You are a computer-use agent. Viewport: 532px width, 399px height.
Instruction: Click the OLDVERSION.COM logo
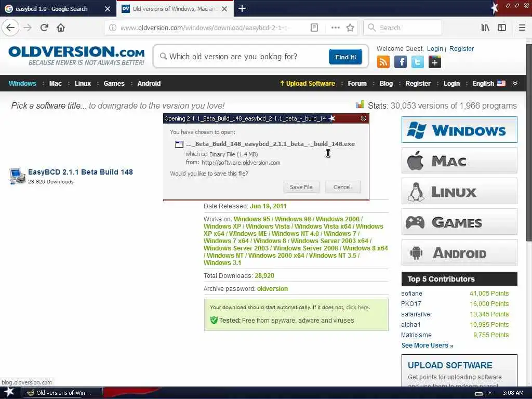(x=77, y=56)
